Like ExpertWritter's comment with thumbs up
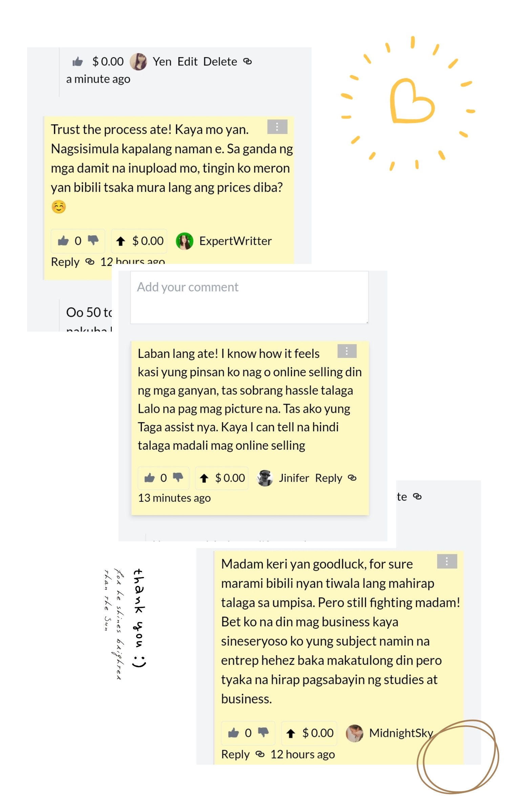Screen dimensions: 508x812 (63, 241)
